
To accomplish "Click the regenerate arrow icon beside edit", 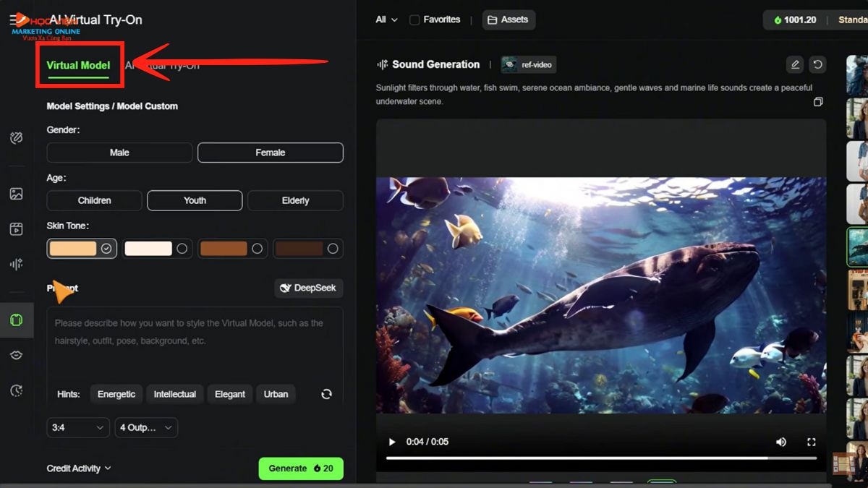I will [x=817, y=64].
